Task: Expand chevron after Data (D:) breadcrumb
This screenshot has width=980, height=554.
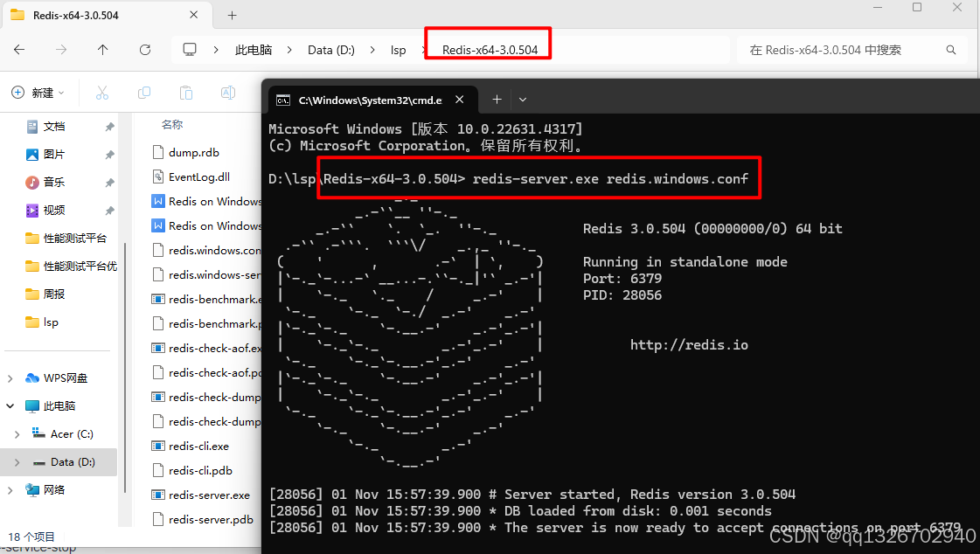Action: point(372,50)
